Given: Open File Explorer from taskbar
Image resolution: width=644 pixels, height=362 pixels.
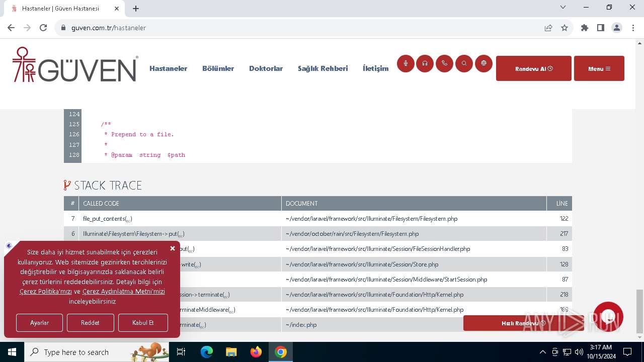Looking at the screenshot, I should tap(231, 352).
